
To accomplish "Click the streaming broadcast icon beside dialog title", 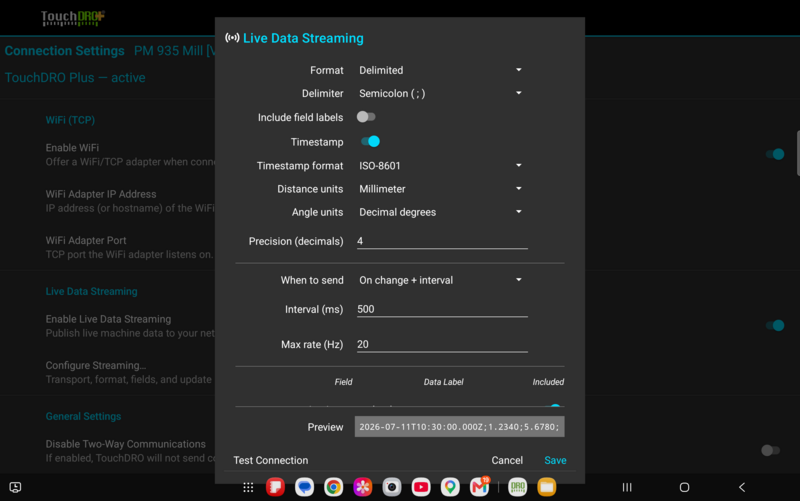I will (x=232, y=38).
